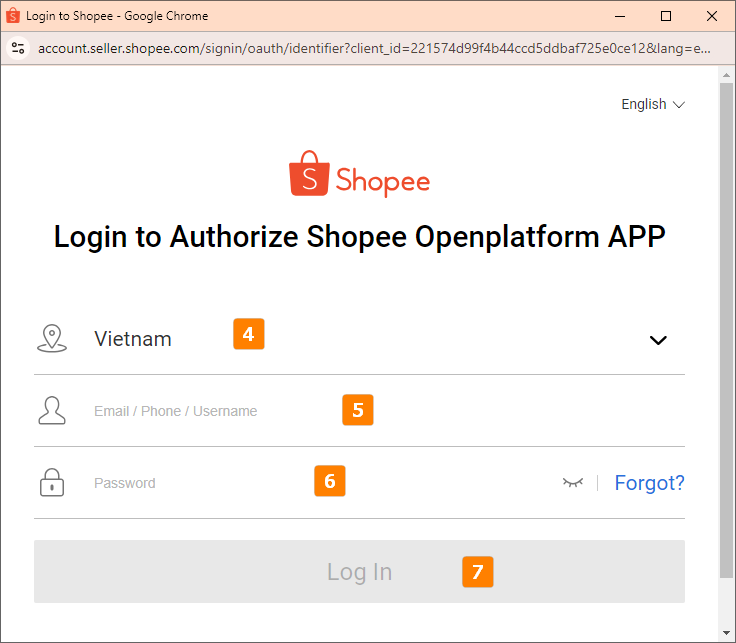Open the site information icon in the address bar
This screenshot has width=736, height=643.
[x=17, y=48]
